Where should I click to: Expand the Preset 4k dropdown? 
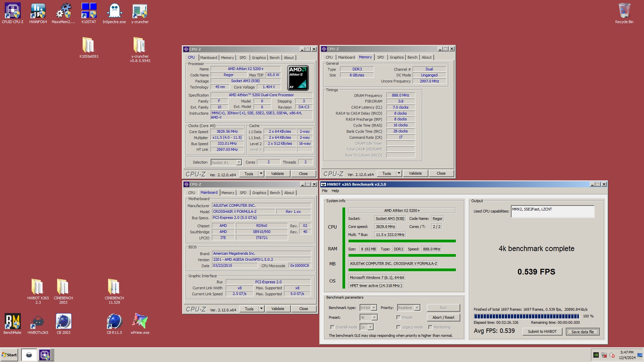[x=374, y=317]
